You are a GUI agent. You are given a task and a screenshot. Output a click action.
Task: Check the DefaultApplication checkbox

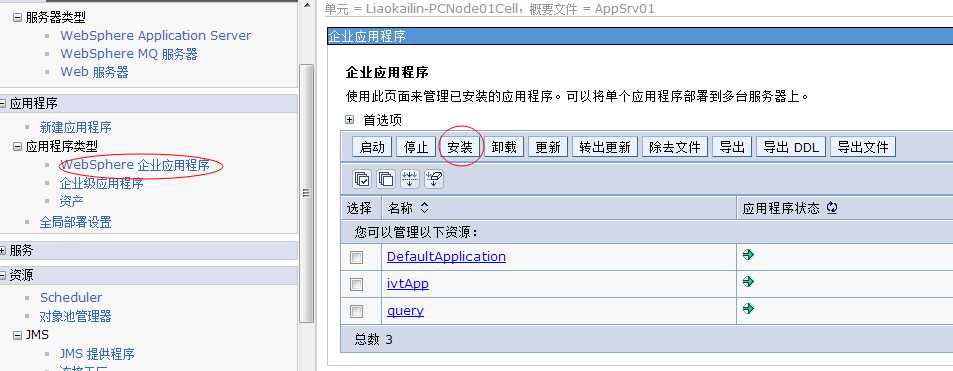click(357, 258)
